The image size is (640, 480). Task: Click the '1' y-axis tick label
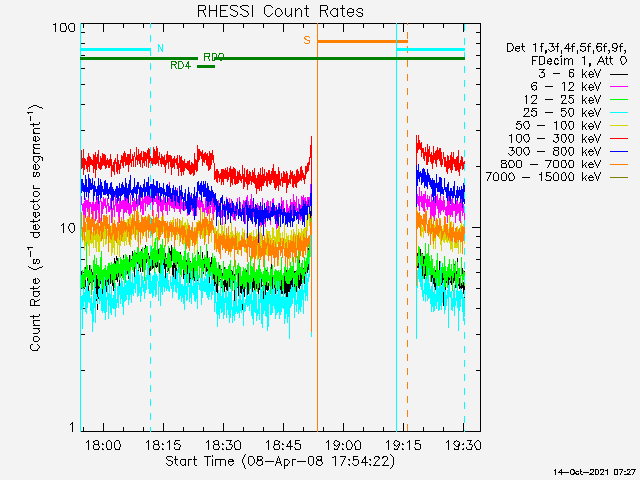coord(72,427)
